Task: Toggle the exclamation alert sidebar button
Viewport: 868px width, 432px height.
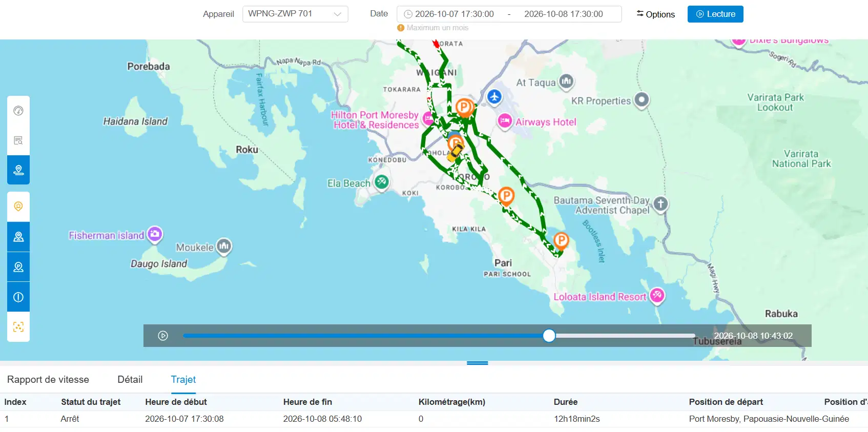Action: tap(18, 297)
